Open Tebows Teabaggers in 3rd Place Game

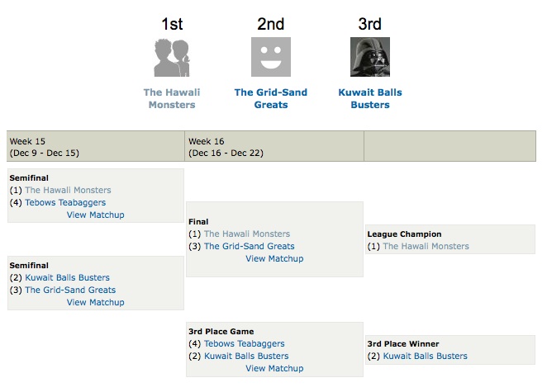click(245, 343)
